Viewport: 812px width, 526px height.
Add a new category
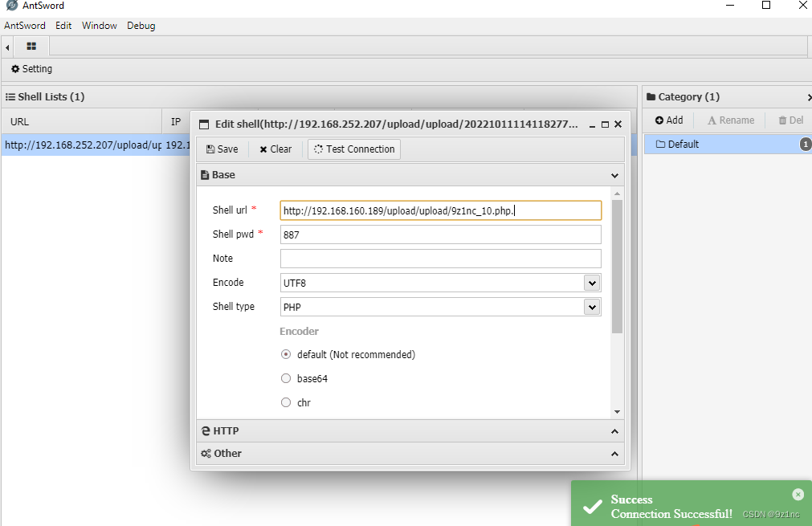click(x=669, y=120)
